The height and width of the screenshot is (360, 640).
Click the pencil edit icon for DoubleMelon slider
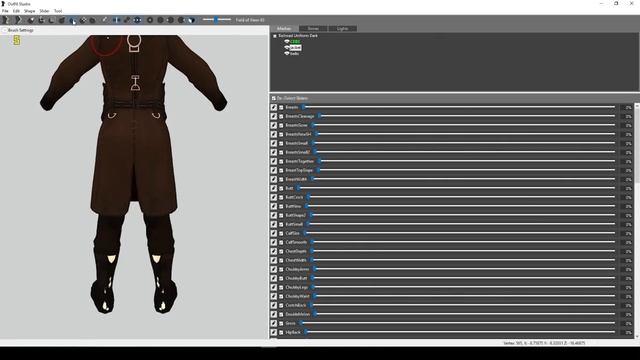[x=274, y=314]
